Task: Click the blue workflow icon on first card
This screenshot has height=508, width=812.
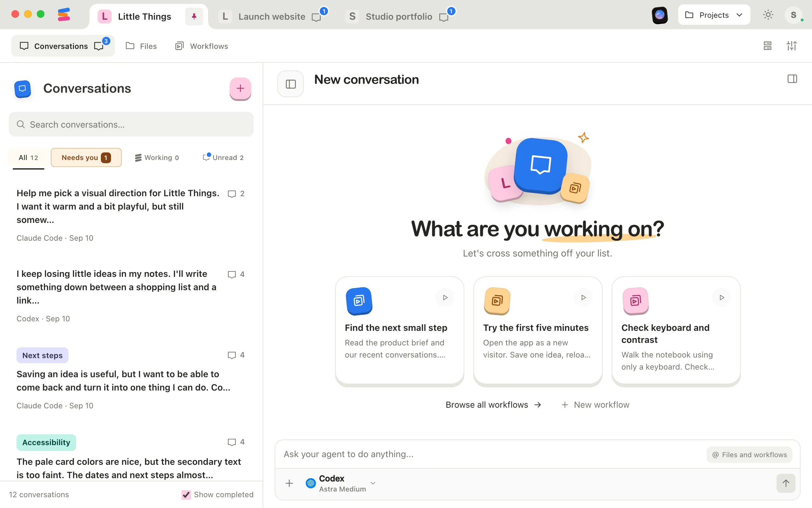Action: tap(359, 301)
